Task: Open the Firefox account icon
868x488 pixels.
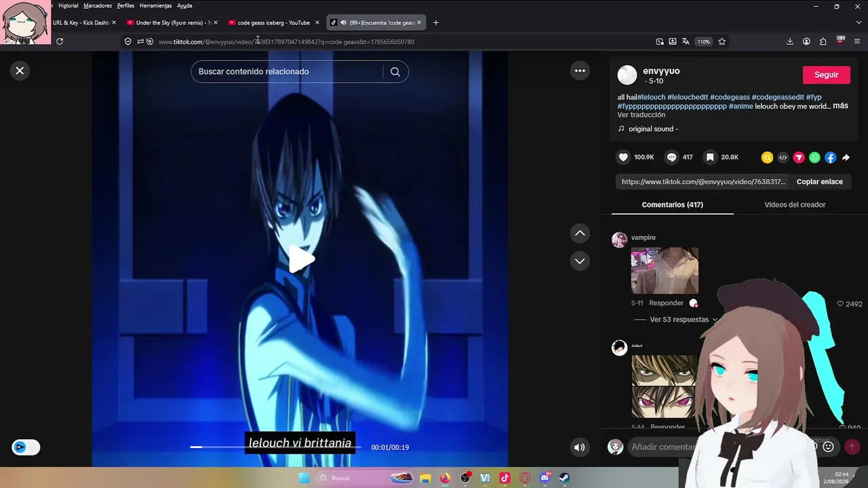Action: [x=806, y=41]
